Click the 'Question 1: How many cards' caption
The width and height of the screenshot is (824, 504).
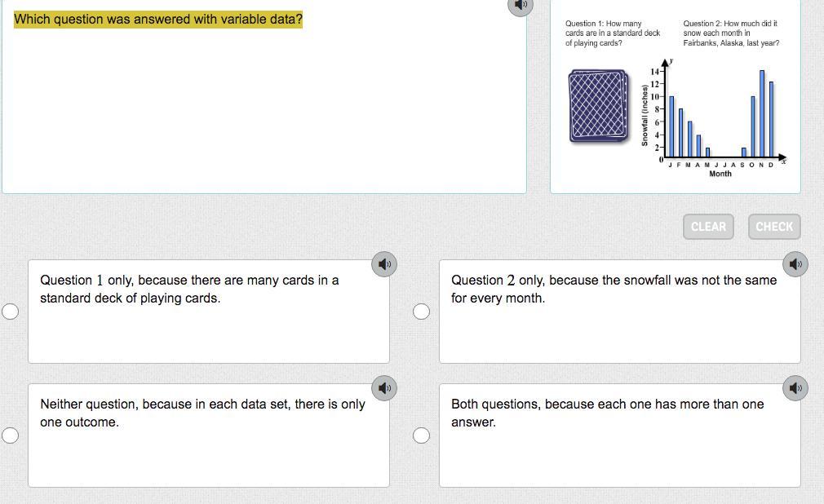tap(612, 33)
